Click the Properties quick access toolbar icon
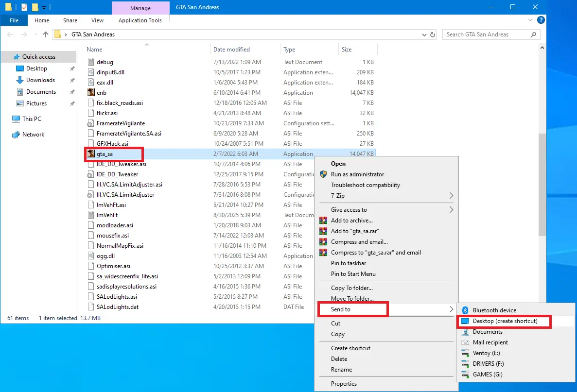Image resolution: width=577 pixels, height=392 pixels. click(x=24, y=7)
